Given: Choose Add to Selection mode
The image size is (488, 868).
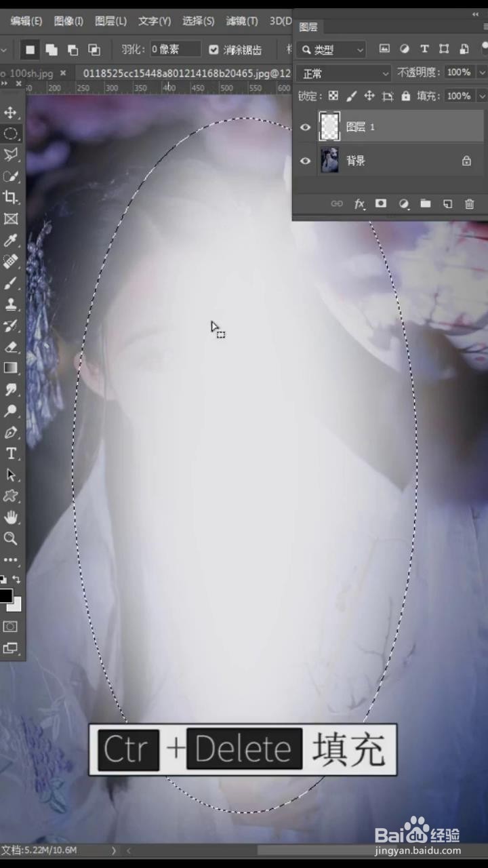Looking at the screenshot, I should [x=52, y=50].
